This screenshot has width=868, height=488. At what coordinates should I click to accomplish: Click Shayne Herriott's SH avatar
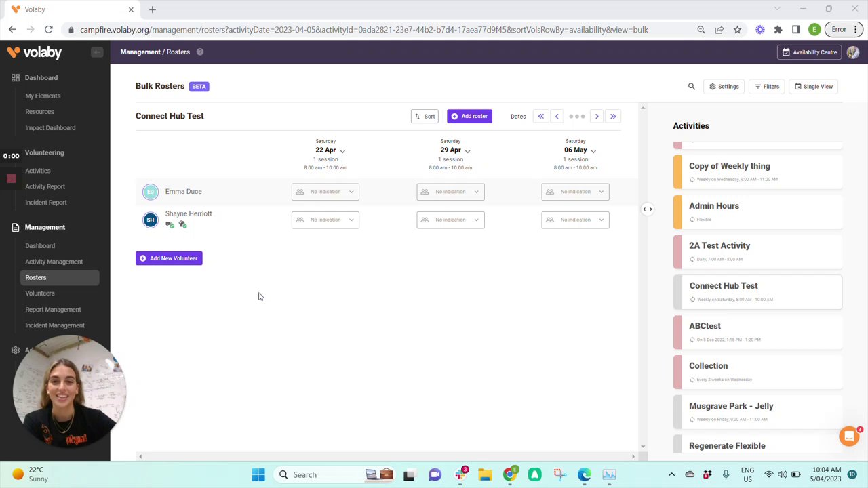tap(151, 220)
